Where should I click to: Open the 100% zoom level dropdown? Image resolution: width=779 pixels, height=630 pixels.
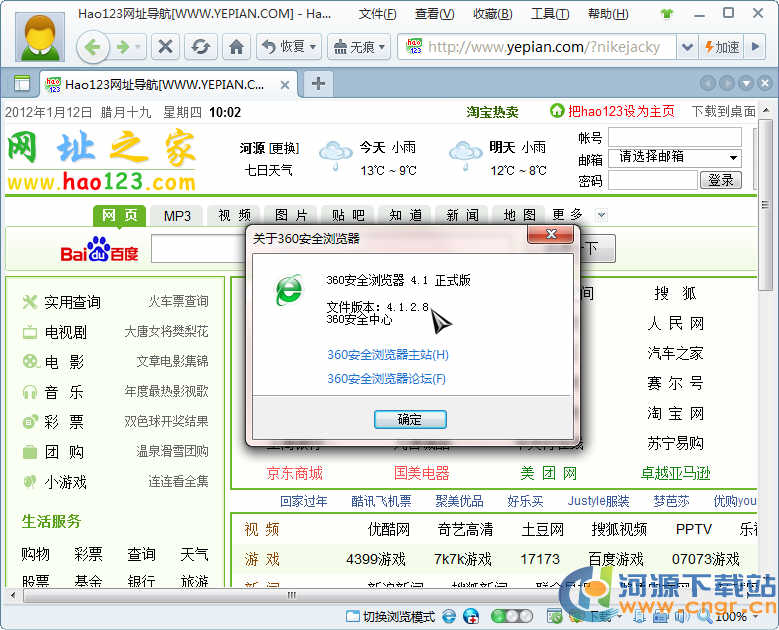pyautogui.click(x=755, y=617)
